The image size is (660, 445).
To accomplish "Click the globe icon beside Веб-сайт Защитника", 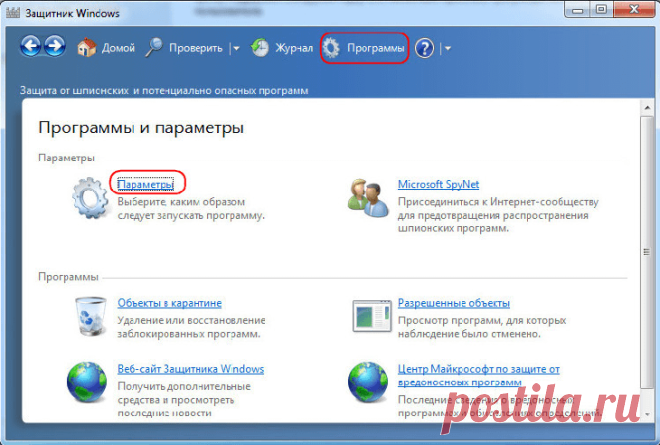I will click(87, 382).
